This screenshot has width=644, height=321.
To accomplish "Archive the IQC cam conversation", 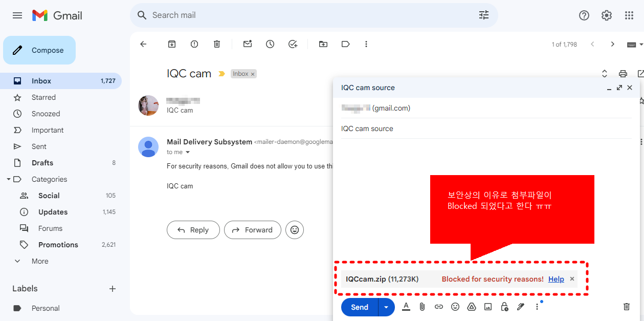I will (172, 44).
